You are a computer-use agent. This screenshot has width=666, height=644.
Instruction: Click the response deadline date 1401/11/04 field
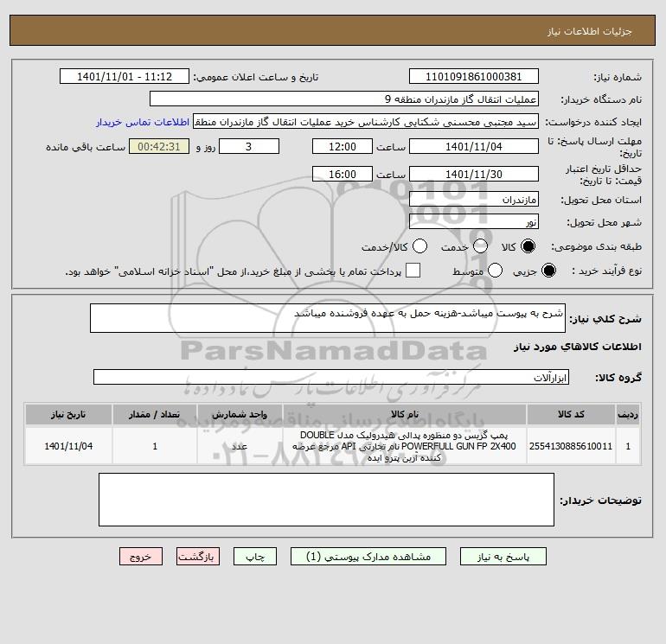474,146
